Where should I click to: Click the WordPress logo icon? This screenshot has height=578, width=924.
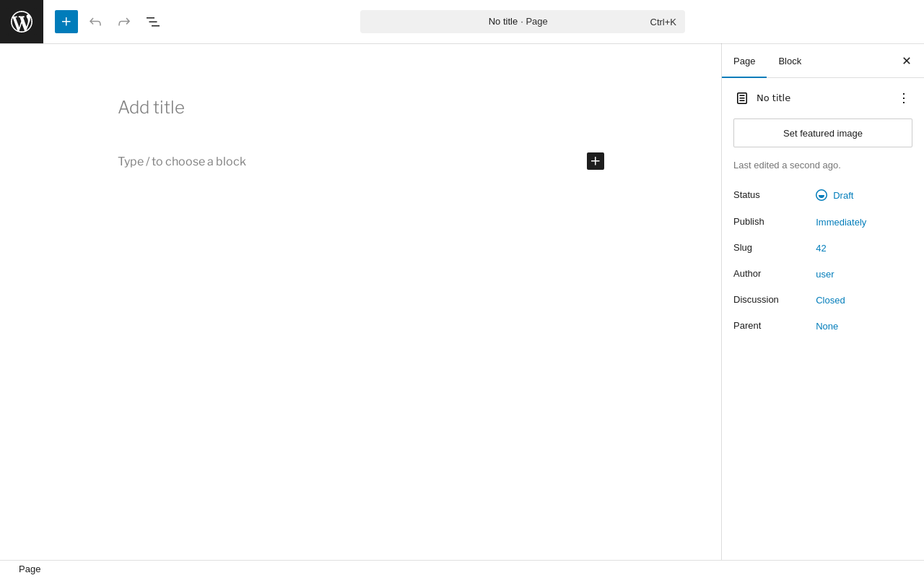click(22, 22)
